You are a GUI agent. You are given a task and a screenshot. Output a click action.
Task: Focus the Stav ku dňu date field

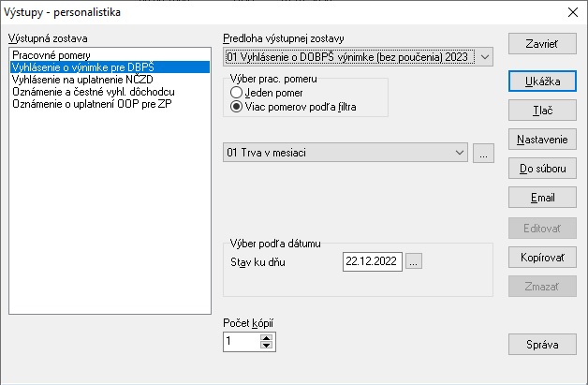coord(373,261)
